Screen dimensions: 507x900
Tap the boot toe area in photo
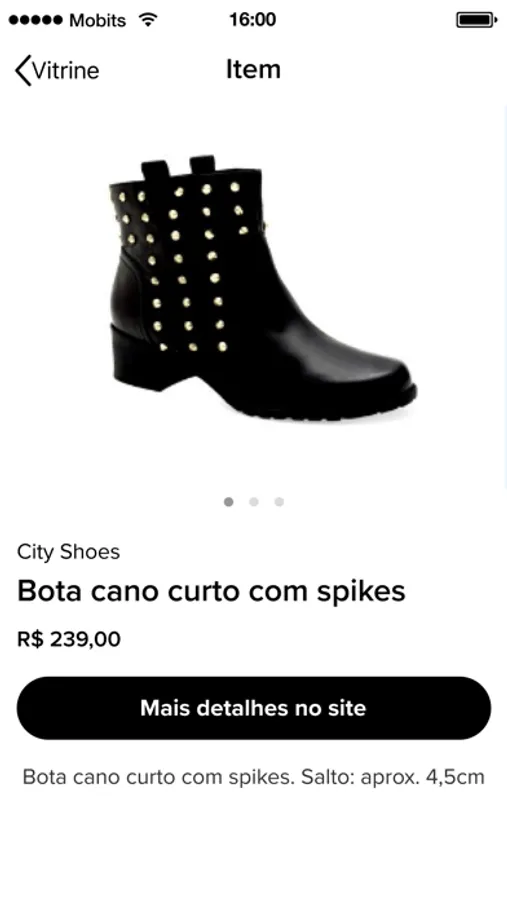pos(367,379)
